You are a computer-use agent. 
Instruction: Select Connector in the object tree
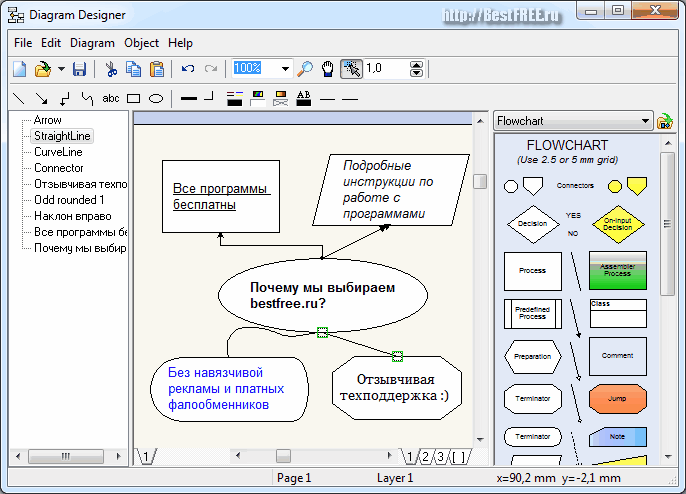(x=59, y=168)
